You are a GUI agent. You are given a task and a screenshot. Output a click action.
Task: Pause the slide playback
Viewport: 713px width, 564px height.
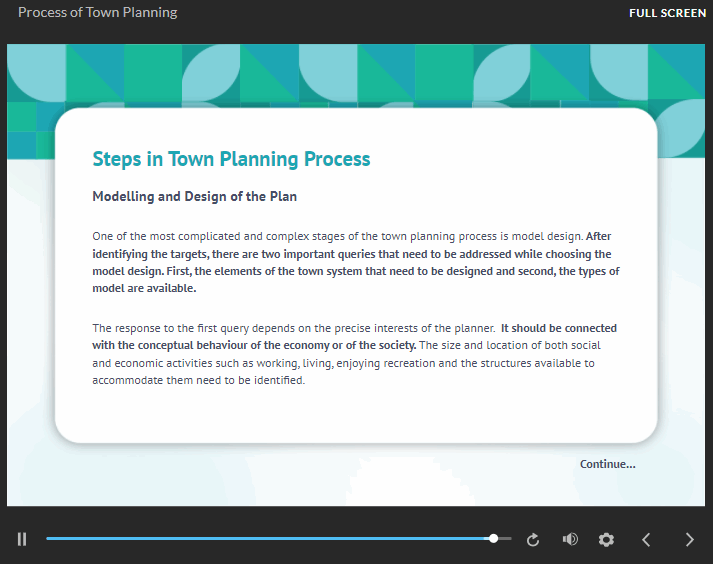22,539
